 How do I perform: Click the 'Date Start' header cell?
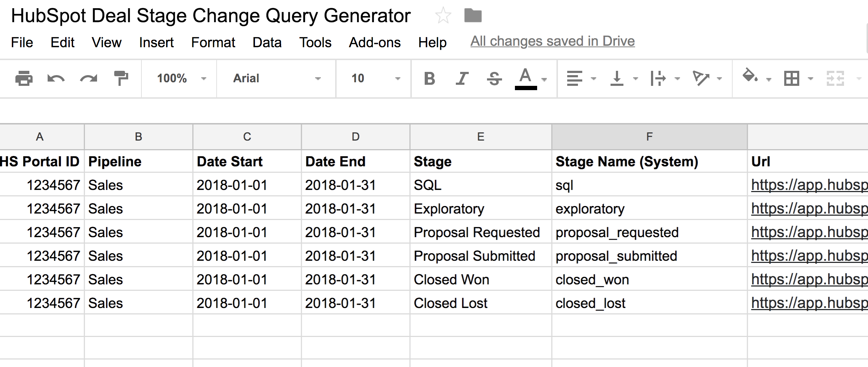pos(247,161)
